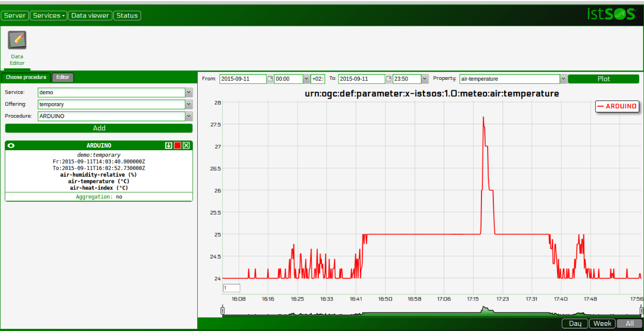Click the To:2015-09-11T16:02:52 timestamp

99,168
